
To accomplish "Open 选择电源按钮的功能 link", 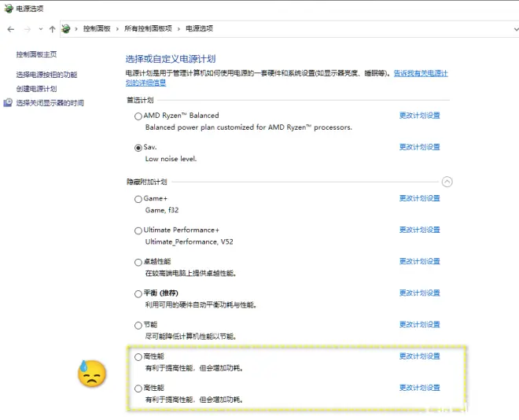I will click(x=46, y=75).
